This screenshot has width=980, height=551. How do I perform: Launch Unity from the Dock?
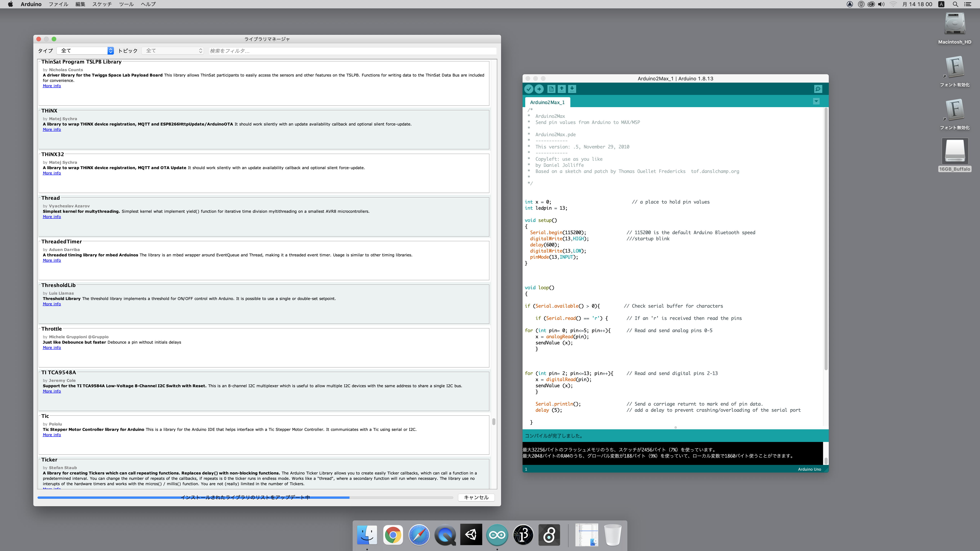[471, 535]
